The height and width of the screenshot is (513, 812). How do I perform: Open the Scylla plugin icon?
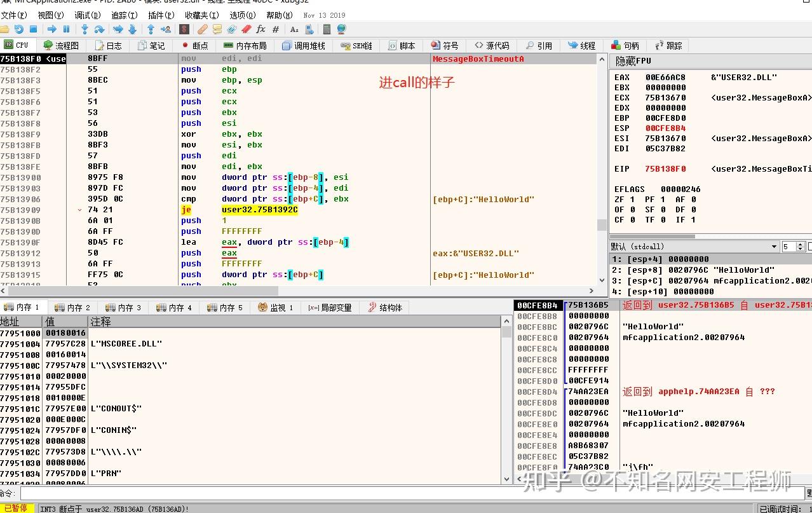[x=184, y=29]
